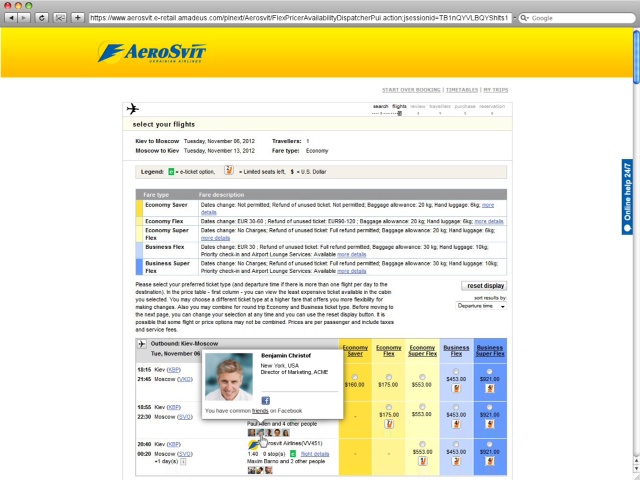Click limited seats icon under 20:40 Business Super Flex $921.00
Screen dimensions: 640x480
[x=489, y=461]
